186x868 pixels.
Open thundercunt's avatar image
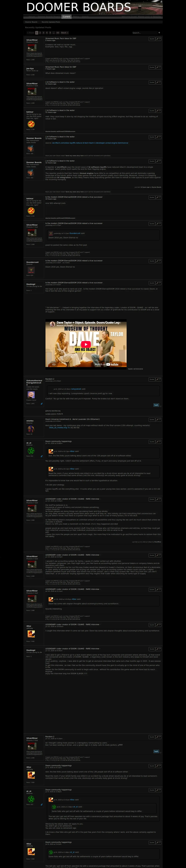pyautogui.click(x=31, y=270)
